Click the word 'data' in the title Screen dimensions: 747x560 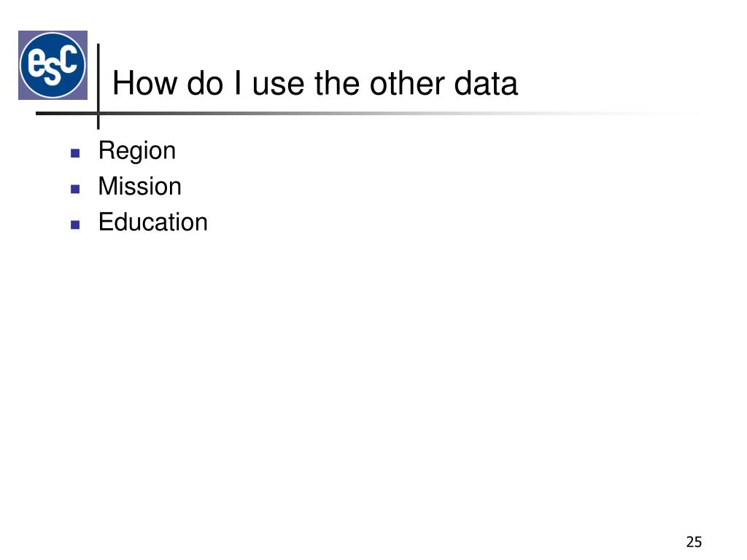(485, 83)
